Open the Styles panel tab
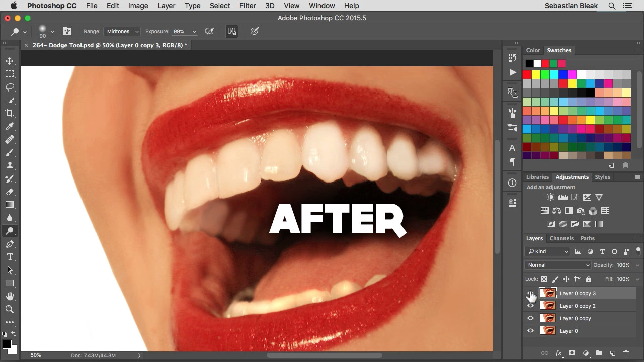Screen dimensions: 644x362 [x=602, y=177]
